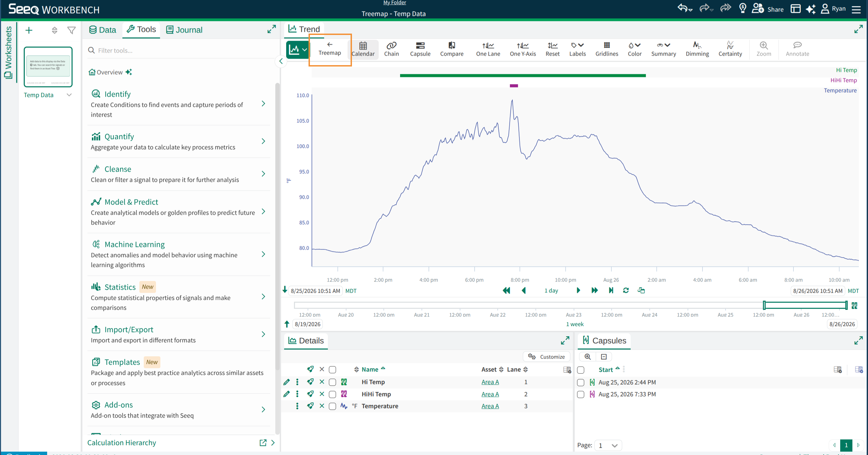Click the Share button
868x455 pixels.
pyautogui.click(x=768, y=8)
